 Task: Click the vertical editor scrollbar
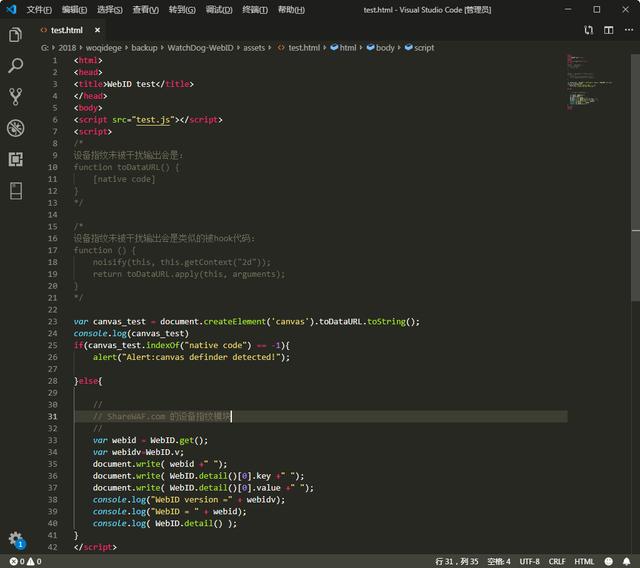click(x=635, y=178)
